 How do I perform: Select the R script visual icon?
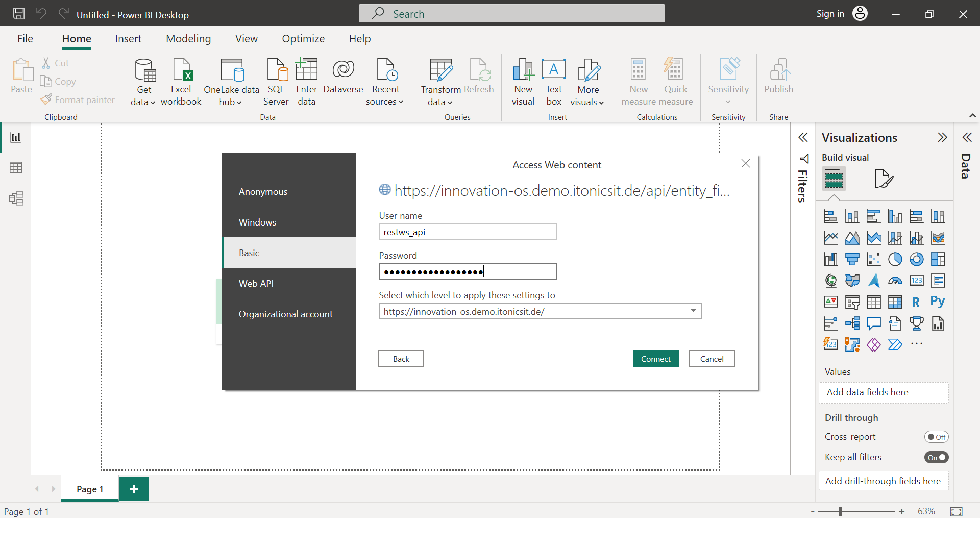[x=916, y=302]
